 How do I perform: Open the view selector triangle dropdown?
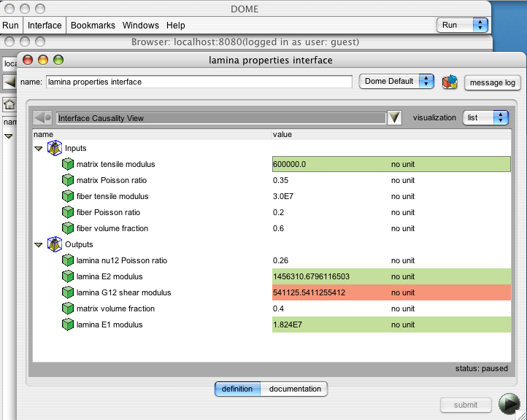click(394, 118)
